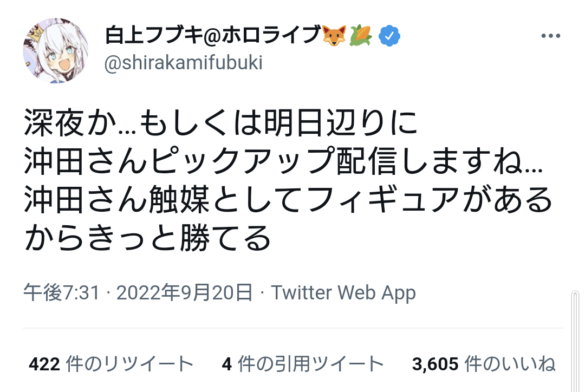Image resolution: width=585 pixels, height=392 pixels.
Task: View the 422 件のリツイート list
Action: pos(111,364)
